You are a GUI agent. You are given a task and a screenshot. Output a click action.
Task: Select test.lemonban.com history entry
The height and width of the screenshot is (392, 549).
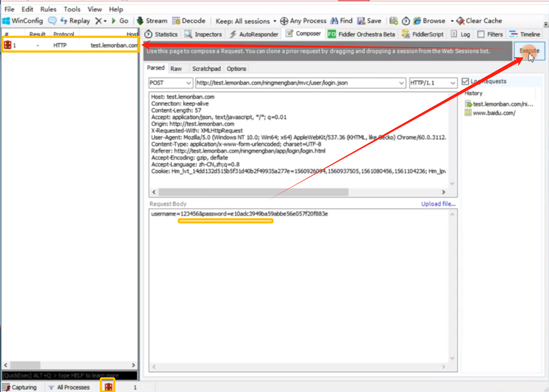coord(499,104)
